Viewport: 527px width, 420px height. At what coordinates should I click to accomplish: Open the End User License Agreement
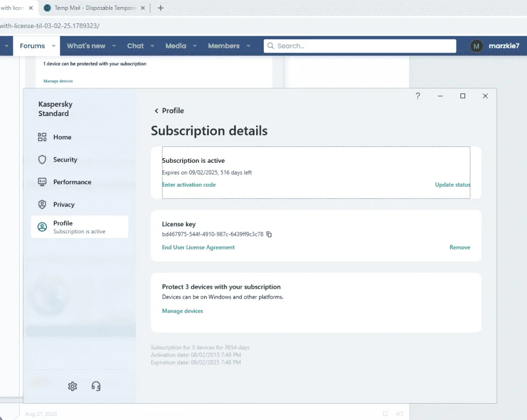tap(198, 247)
